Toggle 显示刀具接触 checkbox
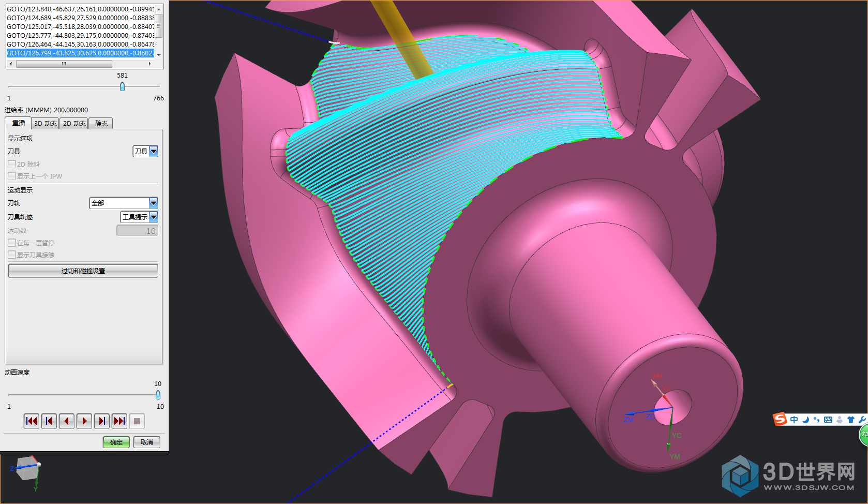 [12, 255]
